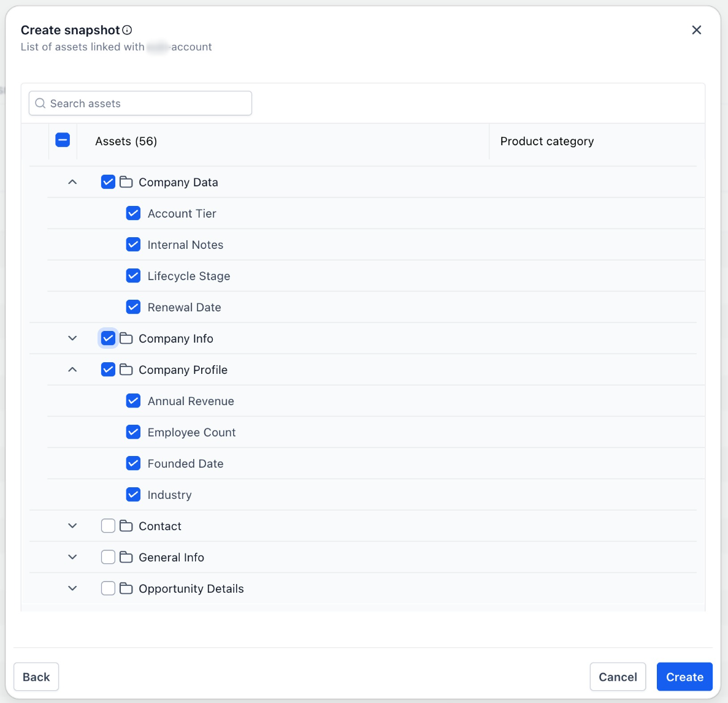Uncheck the Company Profile folder checkbox

coord(108,370)
